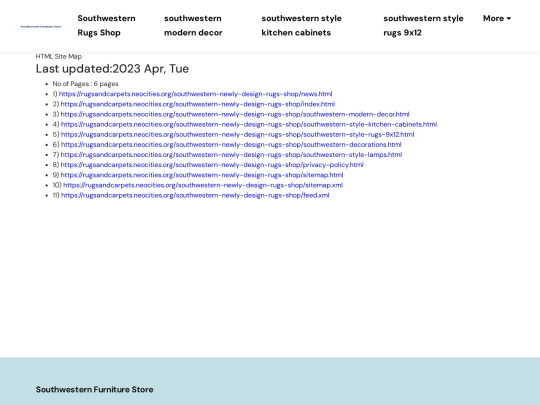Follow the southwestern-modern-decor.html link
Viewport: 540px width, 405px height.
pos(235,114)
